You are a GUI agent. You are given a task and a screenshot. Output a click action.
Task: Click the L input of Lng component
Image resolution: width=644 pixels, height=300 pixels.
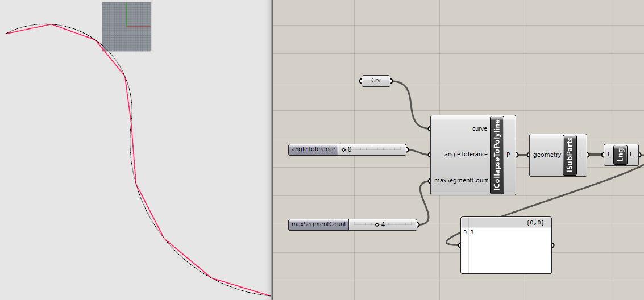609,155
